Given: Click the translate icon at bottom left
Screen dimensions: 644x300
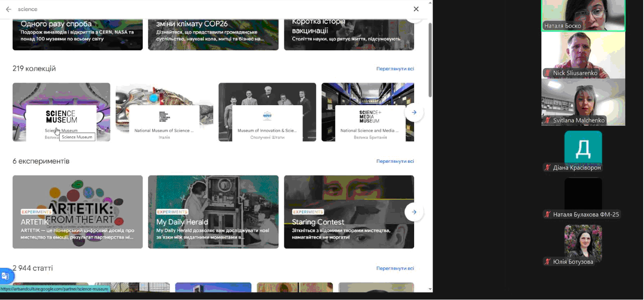Looking at the screenshot, I should tap(6, 276).
